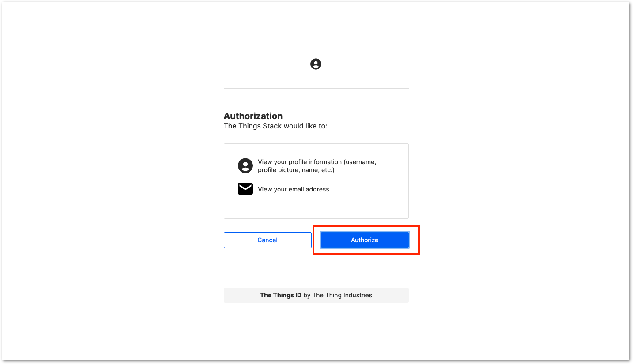Click 'profile picture, name, etc.' line

click(296, 170)
